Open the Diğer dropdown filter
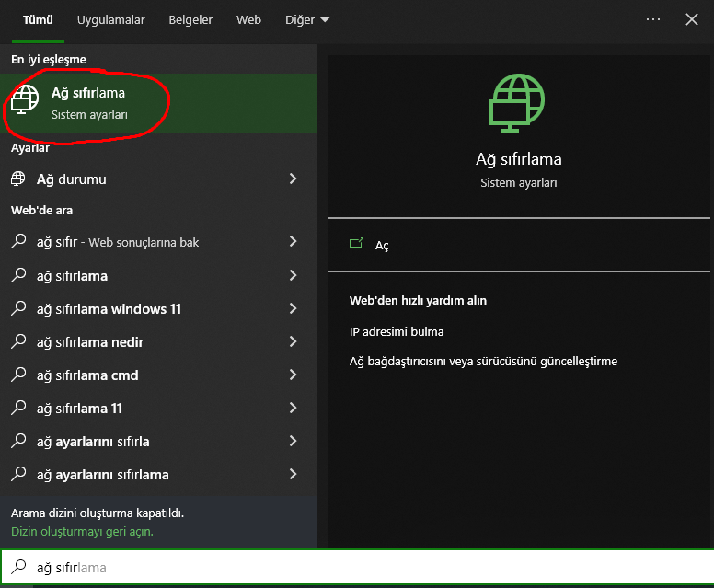This screenshot has height=588, width=714. tap(307, 20)
